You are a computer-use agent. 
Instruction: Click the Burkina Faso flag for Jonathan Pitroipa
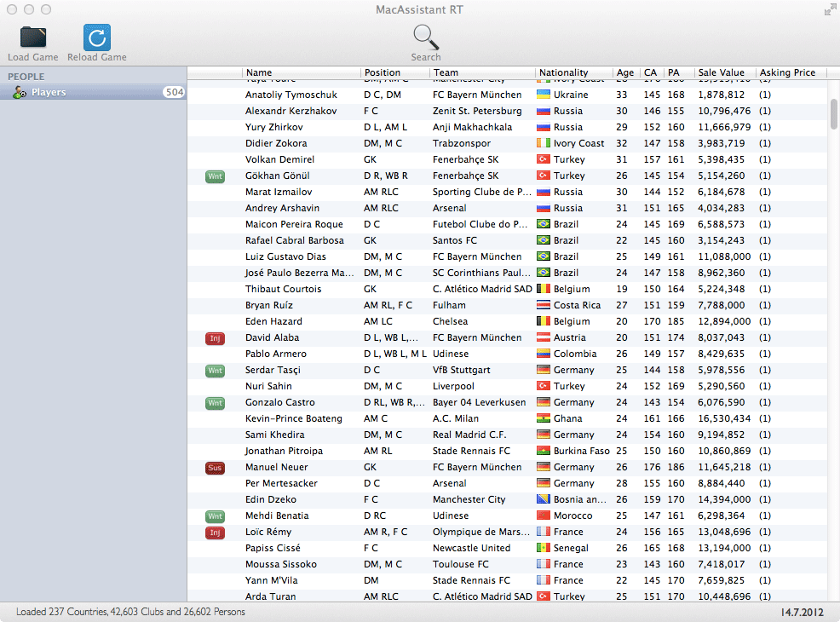click(544, 451)
